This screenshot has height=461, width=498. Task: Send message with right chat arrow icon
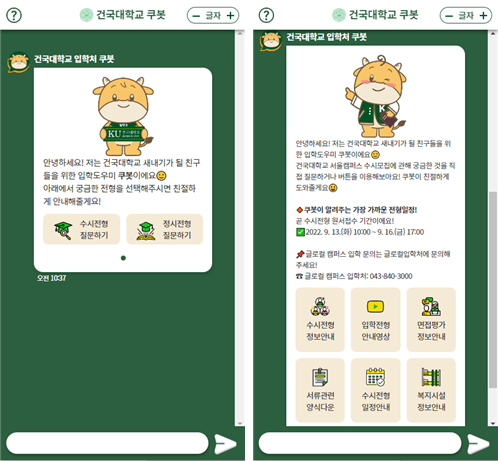click(478, 444)
